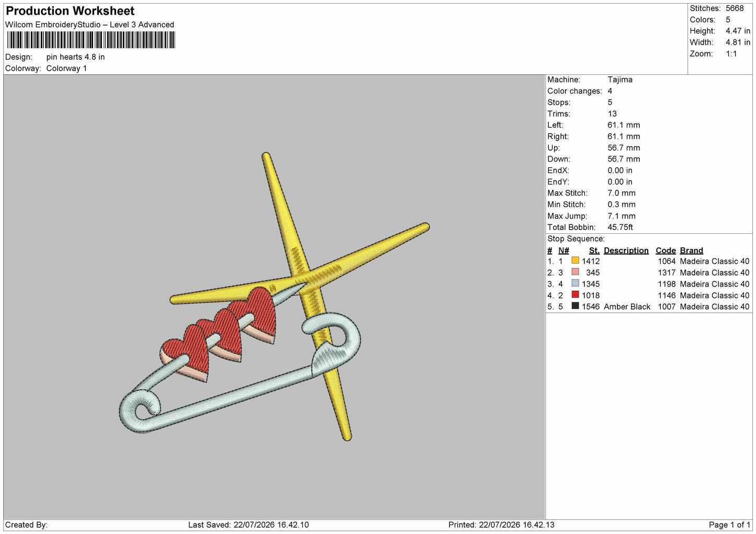Image resolution: width=756 pixels, height=534 pixels.
Task: Click the Total Bobbin value '45.75ft'
Action: pos(620,228)
